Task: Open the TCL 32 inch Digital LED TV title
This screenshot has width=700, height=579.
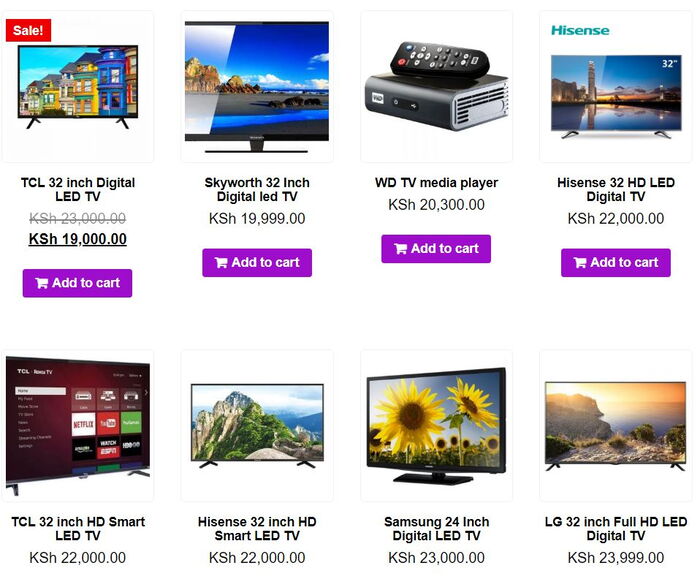Action: click(78, 189)
